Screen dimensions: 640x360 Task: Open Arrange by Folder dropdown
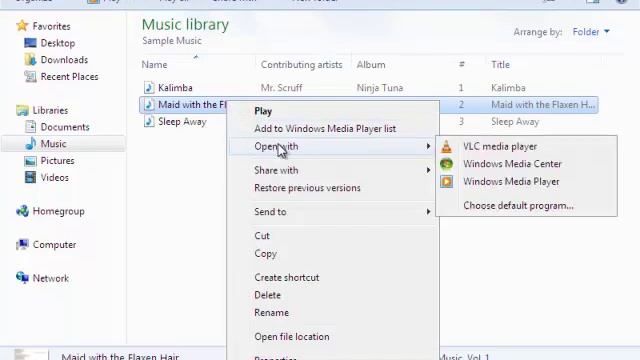pyautogui.click(x=591, y=32)
